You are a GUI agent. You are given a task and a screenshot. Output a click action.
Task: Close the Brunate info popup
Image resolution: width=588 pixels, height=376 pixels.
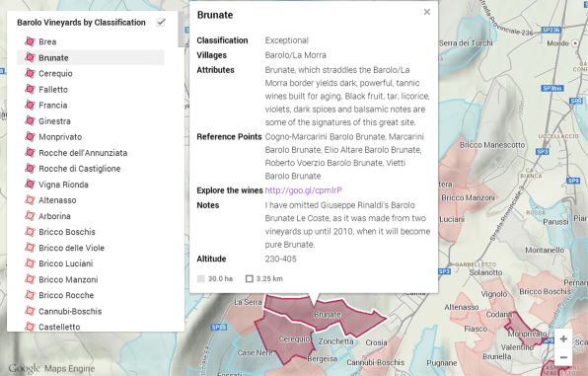(x=427, y=12)
